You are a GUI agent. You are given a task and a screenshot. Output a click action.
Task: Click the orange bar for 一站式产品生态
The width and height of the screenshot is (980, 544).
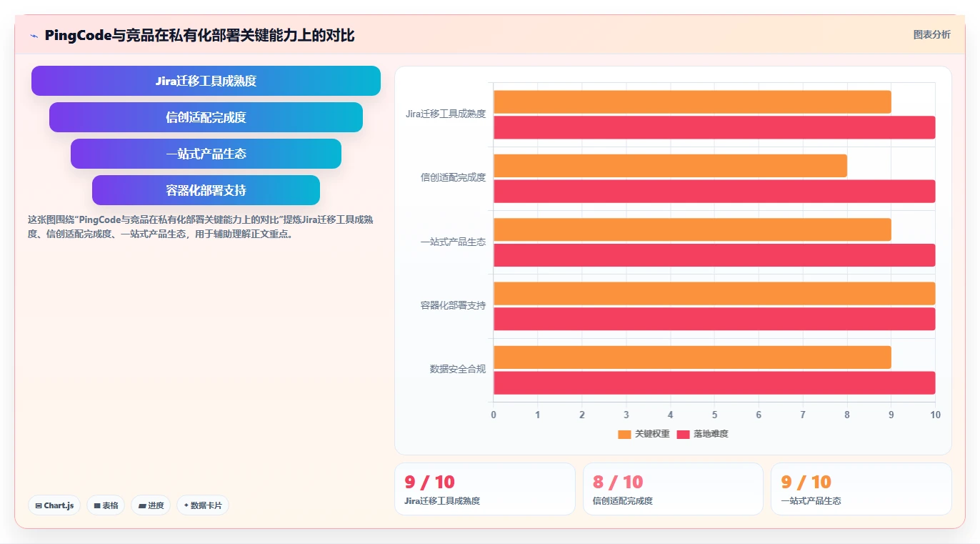[x=692, y=229]
